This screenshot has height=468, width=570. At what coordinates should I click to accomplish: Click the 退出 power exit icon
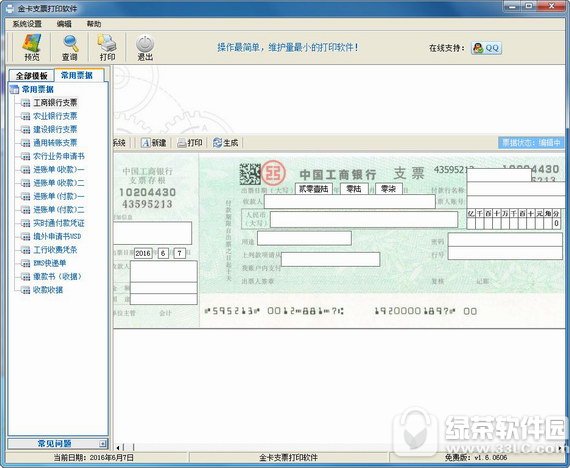click(145, 47)
